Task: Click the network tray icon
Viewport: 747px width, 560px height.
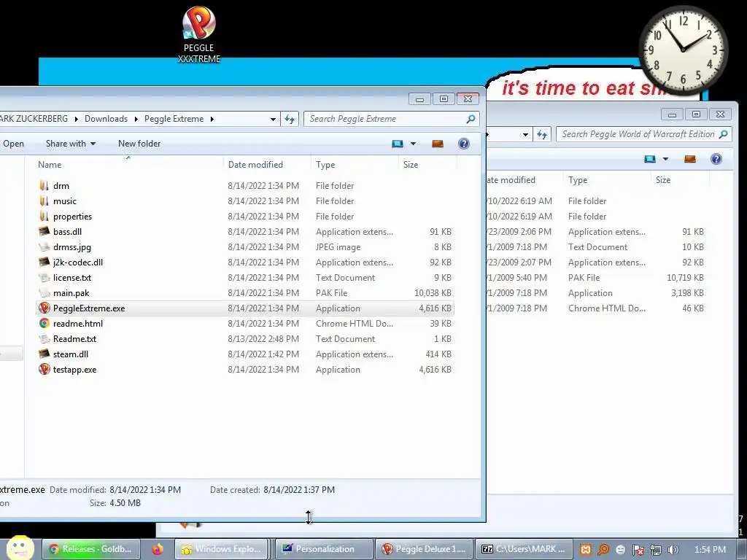Action: 656,550
